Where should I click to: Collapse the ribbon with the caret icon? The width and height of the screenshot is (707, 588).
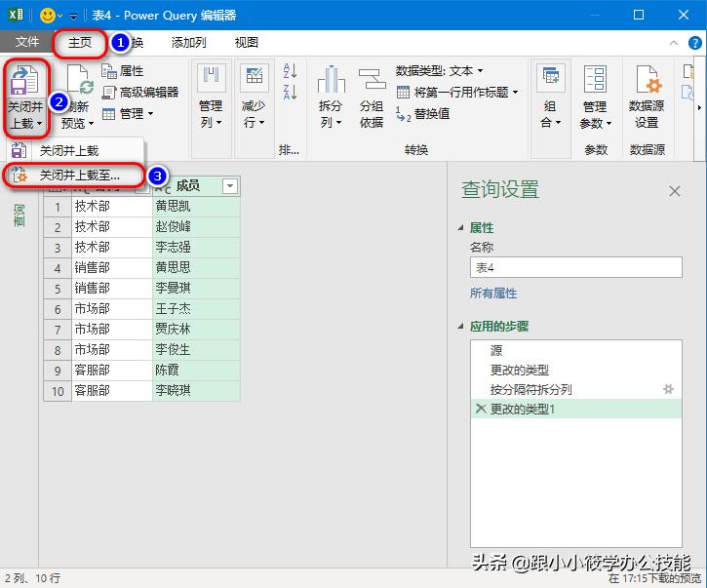(x=674, y=43)
